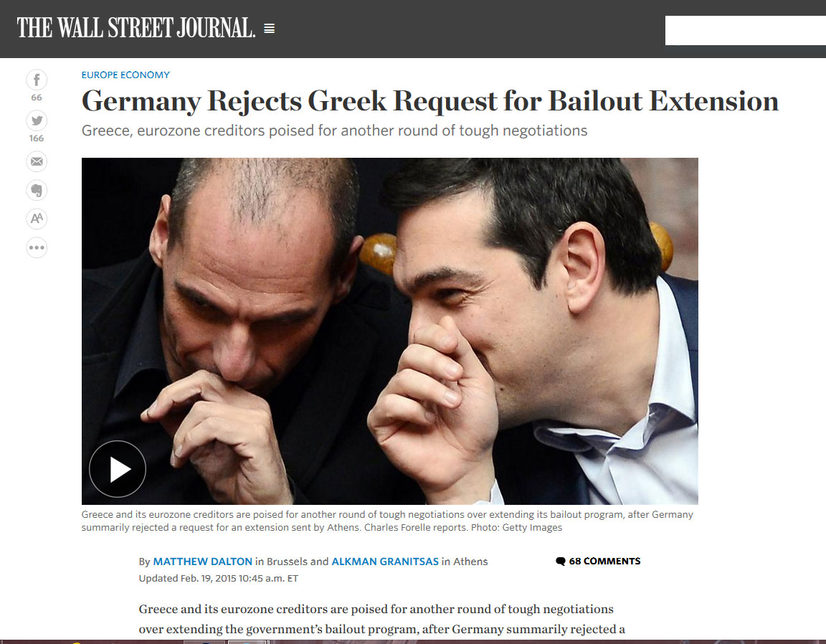Show more sharing options ellipsis
Screen dimensions: 826x644
tap(37, 247)
